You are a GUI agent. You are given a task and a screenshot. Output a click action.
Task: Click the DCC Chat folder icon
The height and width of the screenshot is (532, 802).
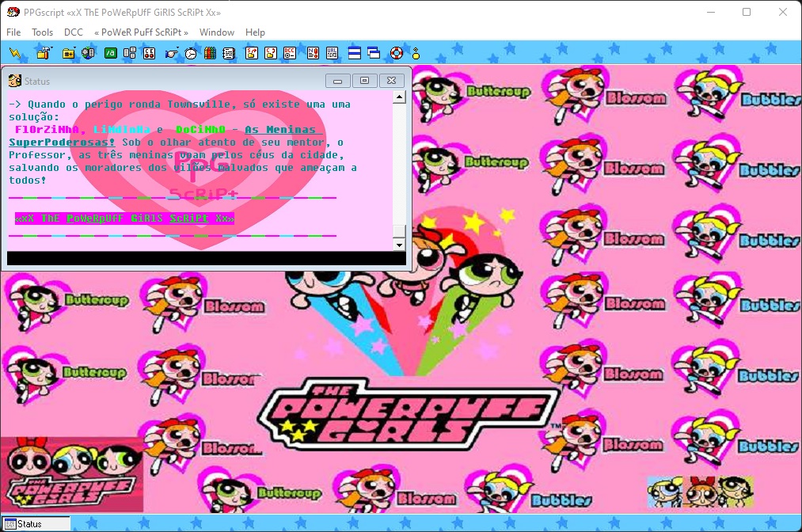pyautogui.click(x=271, y=53)
